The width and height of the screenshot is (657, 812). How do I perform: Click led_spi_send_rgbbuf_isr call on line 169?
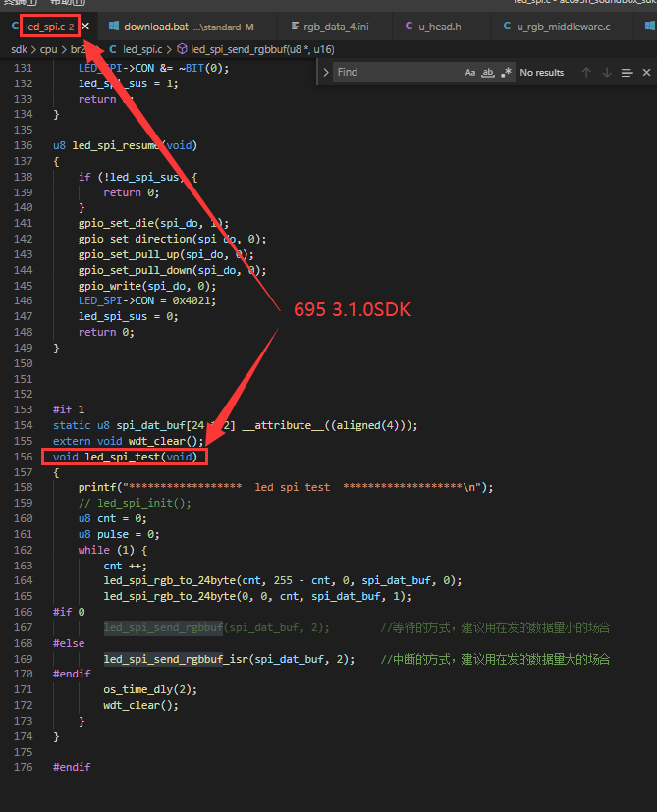click(x=229, y=659)
